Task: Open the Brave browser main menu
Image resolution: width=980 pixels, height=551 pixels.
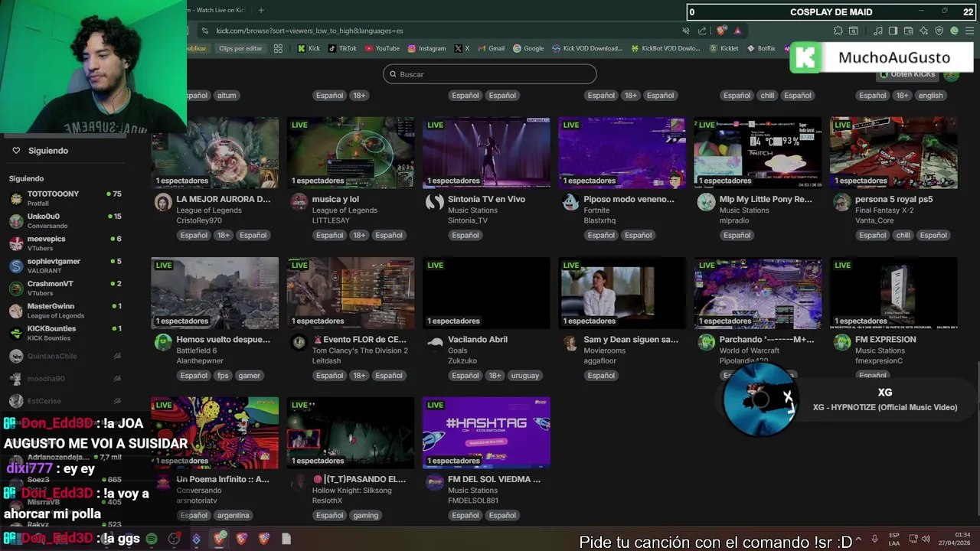Action: coord(969,31)
